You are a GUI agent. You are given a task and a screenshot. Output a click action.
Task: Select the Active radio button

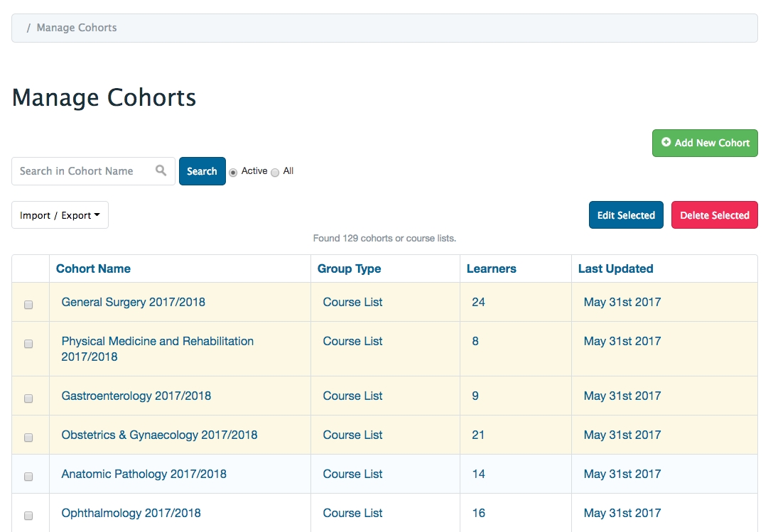pos(233,173)
